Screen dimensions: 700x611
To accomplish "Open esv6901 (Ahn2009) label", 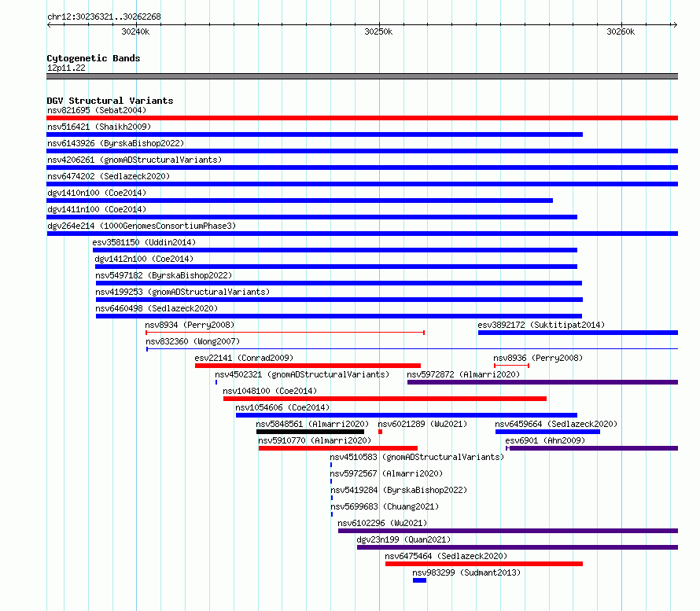I will (x=545, y=440).
